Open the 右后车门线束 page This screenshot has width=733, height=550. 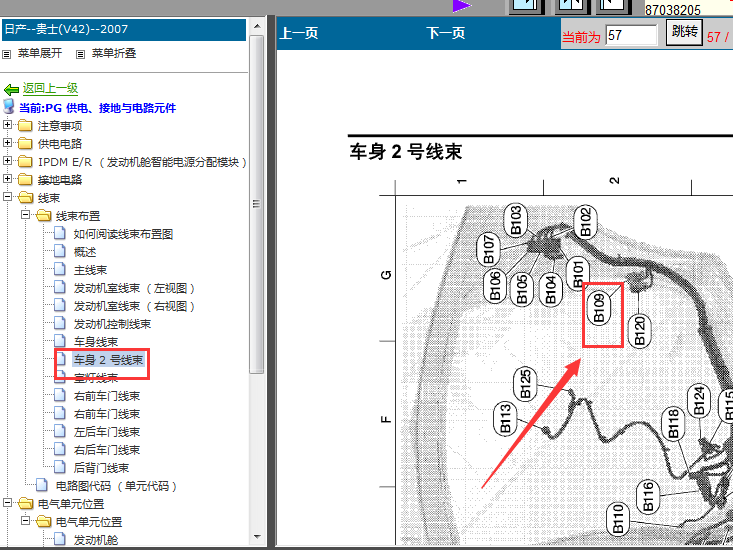click(107, 450)
